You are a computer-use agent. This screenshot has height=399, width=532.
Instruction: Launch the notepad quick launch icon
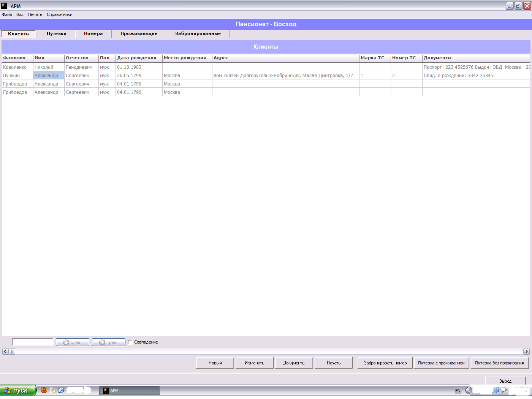click(x=53, y=390)
